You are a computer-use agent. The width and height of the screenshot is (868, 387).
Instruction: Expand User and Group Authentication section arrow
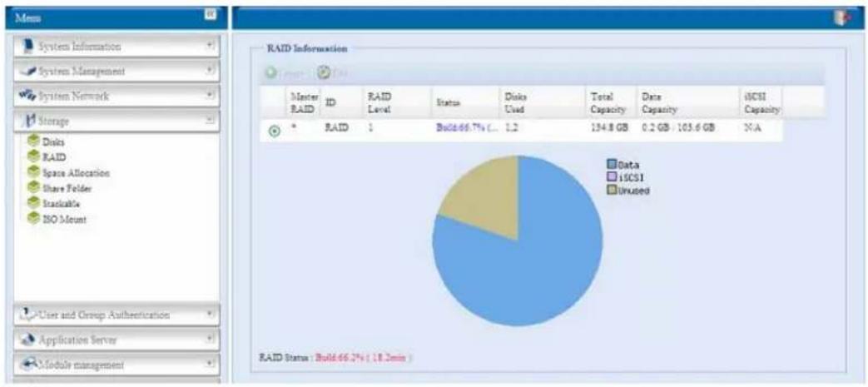click(210, 314)
